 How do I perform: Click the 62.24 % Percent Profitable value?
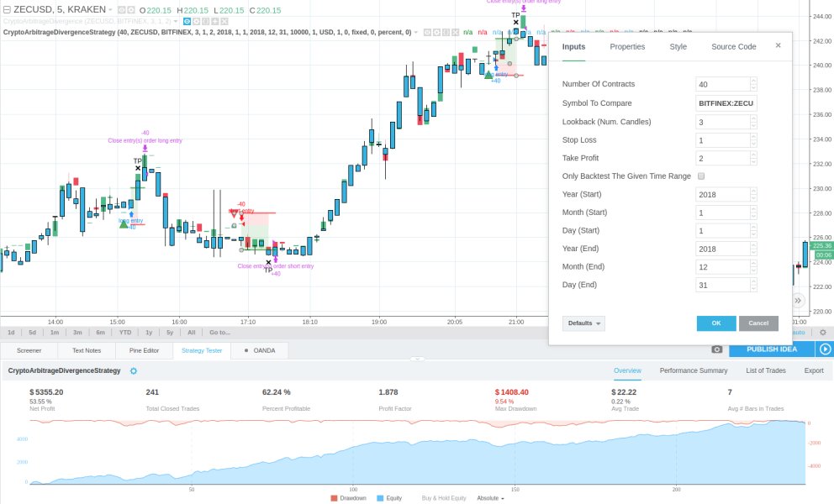click(276, 391)
